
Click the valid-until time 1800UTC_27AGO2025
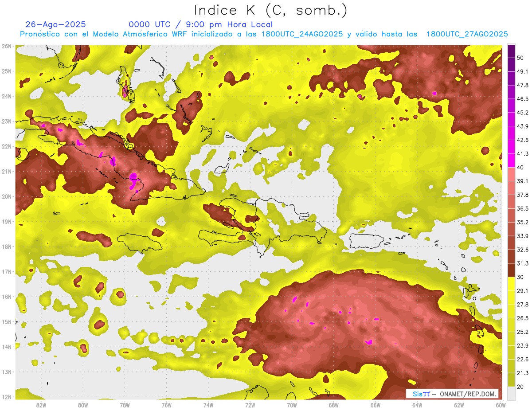tap(467, 34)
